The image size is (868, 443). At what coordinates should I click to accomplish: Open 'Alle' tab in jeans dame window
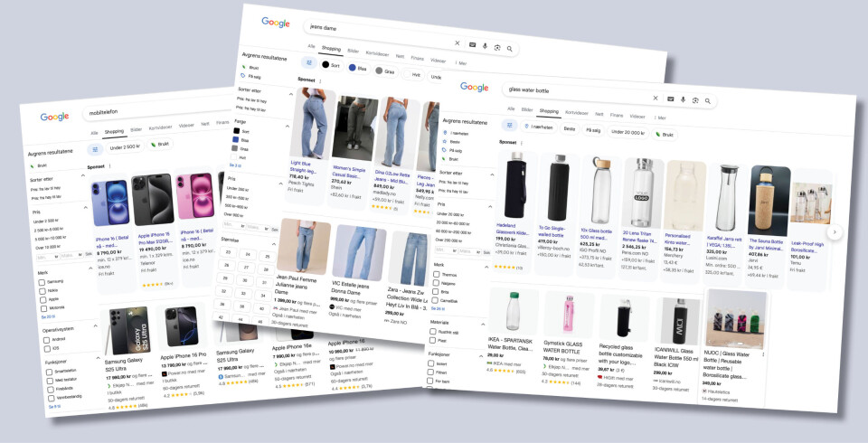312,46
